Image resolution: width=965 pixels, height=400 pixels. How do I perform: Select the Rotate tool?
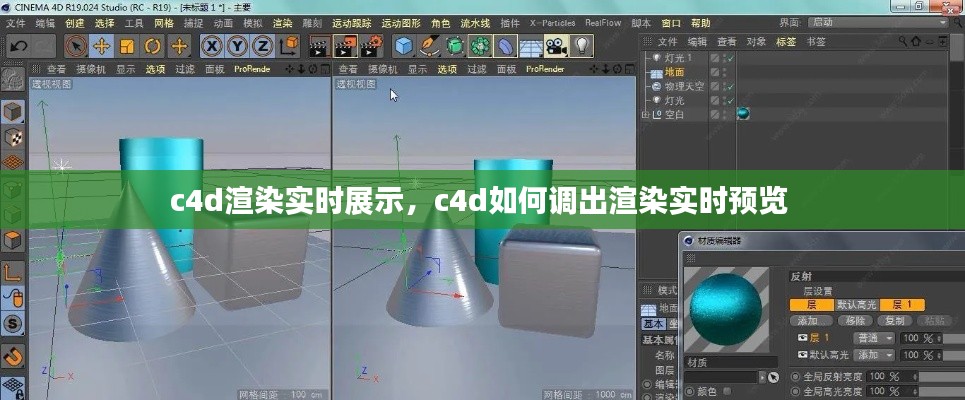click(x=153, y=46)
